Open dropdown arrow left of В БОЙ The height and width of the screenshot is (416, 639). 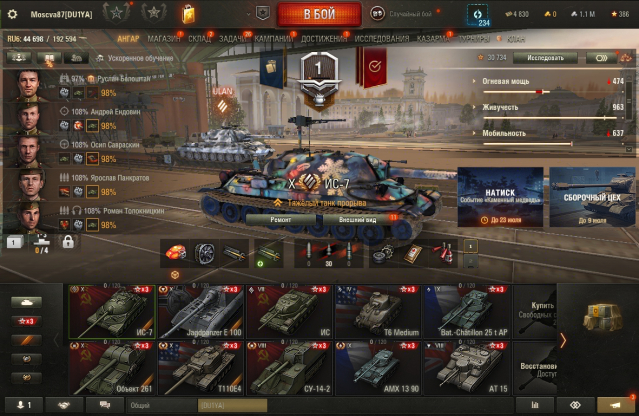point(248,14)
